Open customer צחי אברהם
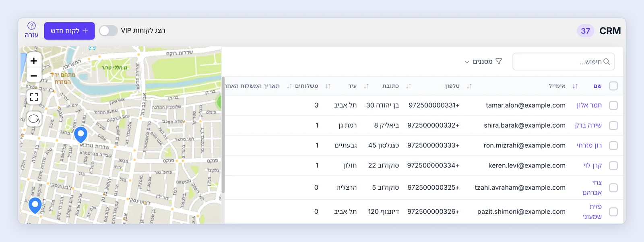Image resolution: width=644 pixels, height=242 pixels. pyautogui.click(x=592, y=188)
